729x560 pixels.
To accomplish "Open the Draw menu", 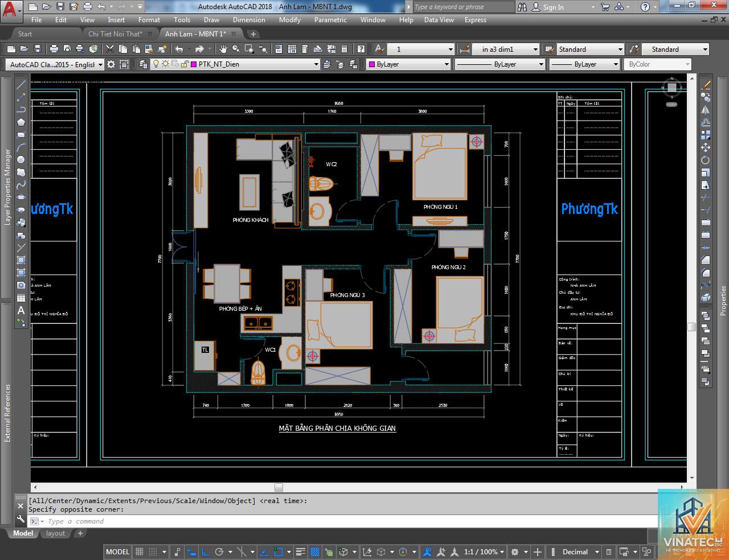I will point(211,20).
